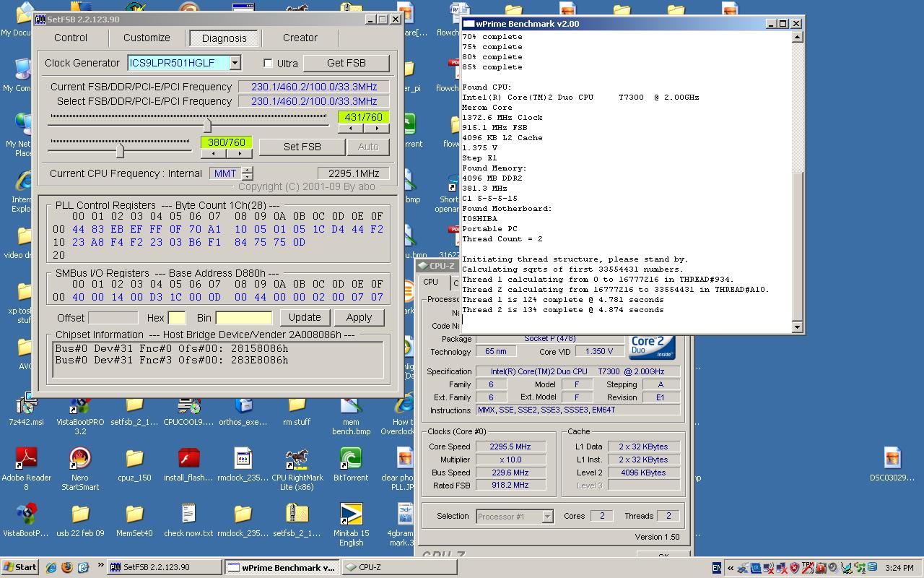The height and width of the screenshot is (578, 924).
Task: Decrement CPU frequency mode MMT spinner down
Action: click(x=248, y=177)
